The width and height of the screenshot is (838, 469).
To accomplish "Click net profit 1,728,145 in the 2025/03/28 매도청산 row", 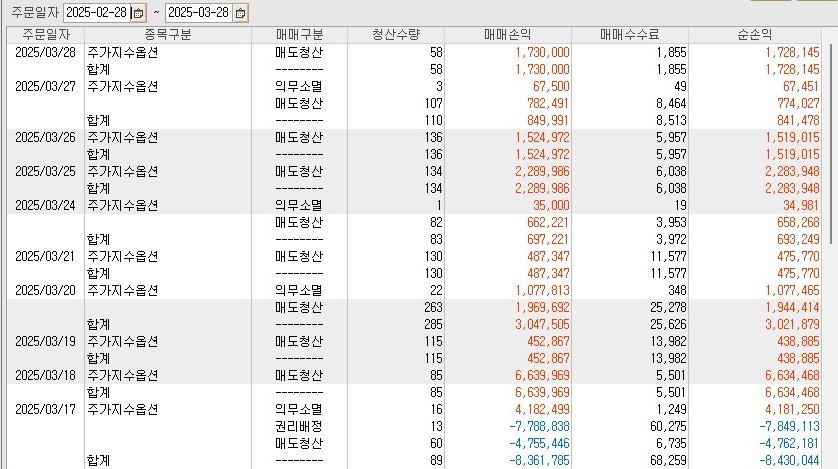I will pyautogui.click(x=792, y=52).
